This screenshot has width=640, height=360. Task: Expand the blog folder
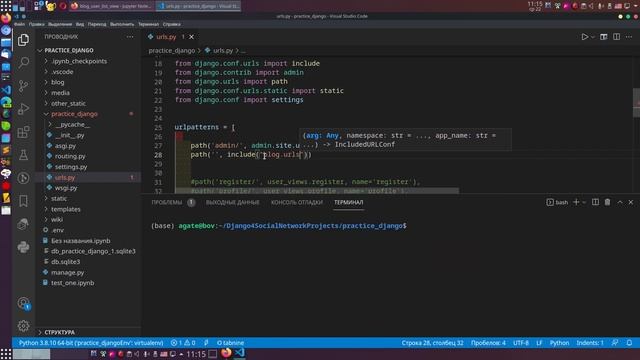click(x=58, y=82)
